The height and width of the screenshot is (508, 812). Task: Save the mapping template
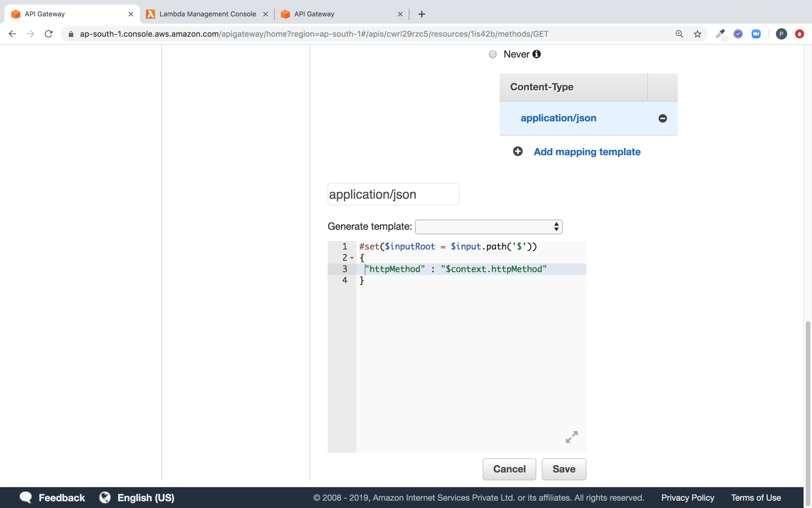click(x=564, y=469)
